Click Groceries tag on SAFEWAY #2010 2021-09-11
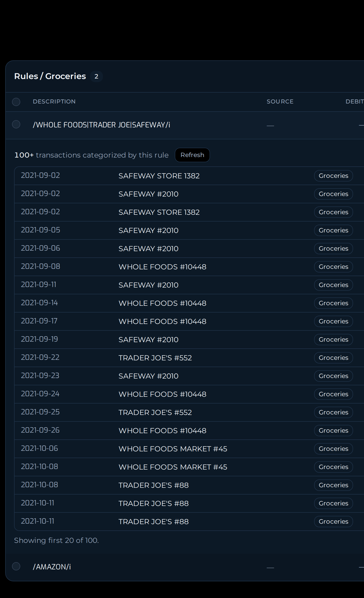Viewport: 364px width, 598px height. (333, 285)
